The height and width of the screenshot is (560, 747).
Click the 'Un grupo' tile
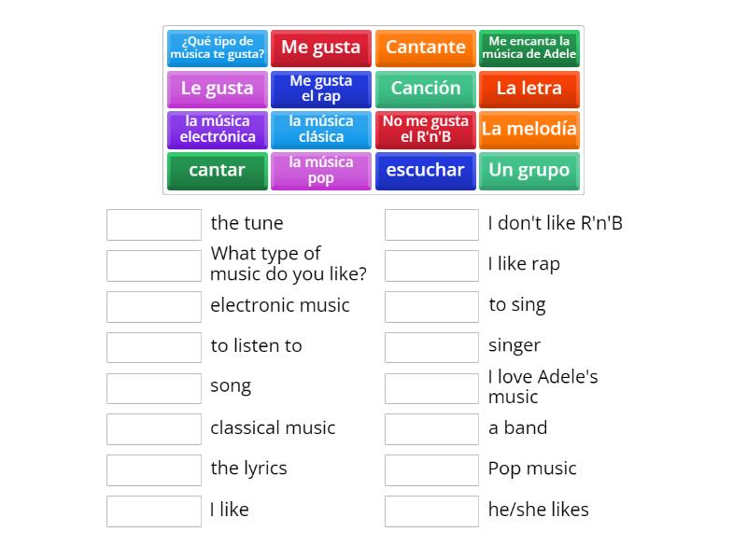[x=529, y=171]
